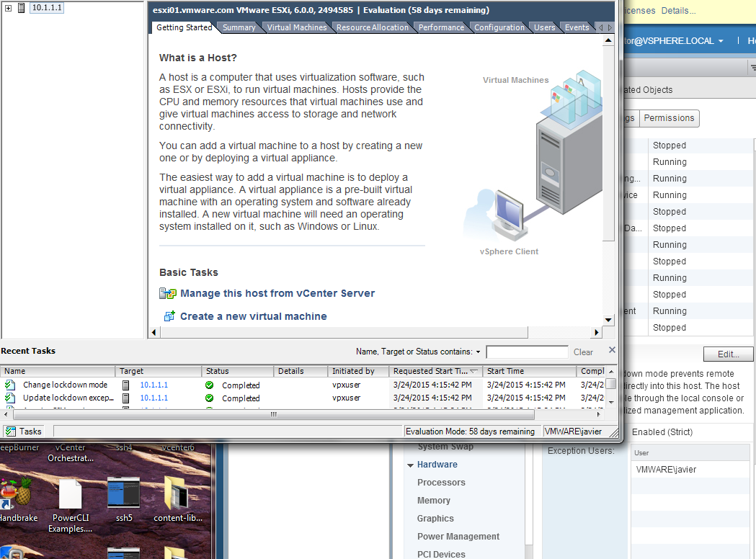Close the Recent Tasks panel
Viewport: 756px width, 559px height.
pyautogui.click(x=612, y=350)
